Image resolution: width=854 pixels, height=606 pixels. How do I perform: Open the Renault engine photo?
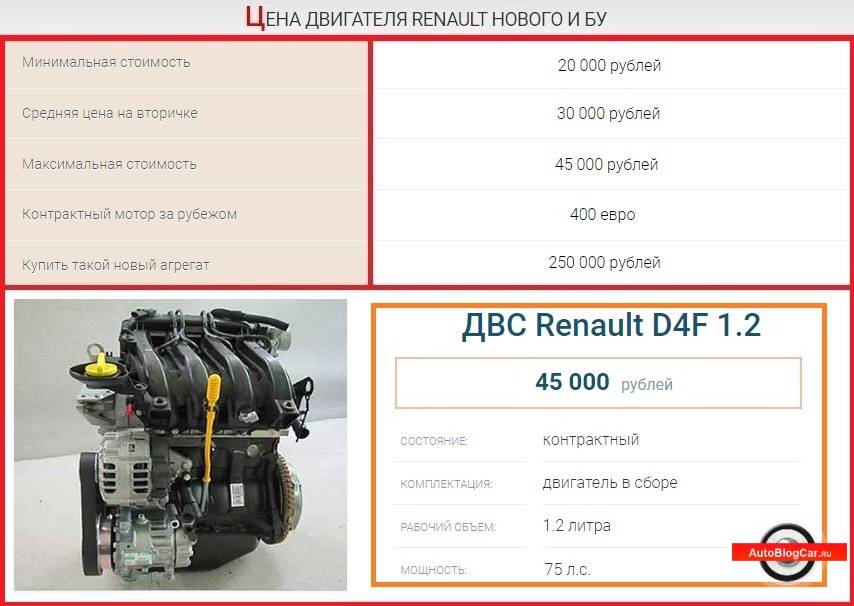[x=180, y=444]
